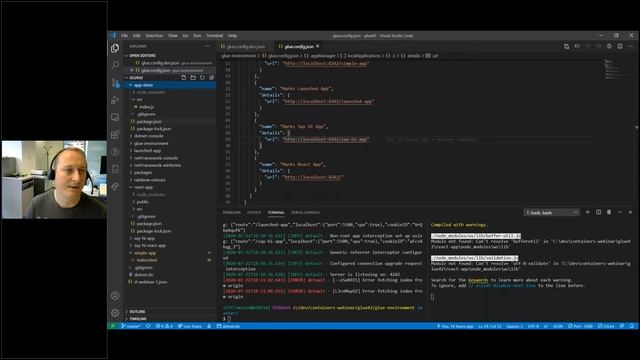Collapse the app-store folder
Image resolution: width=640 pixels, height=360 pixels.
(x=171, y=85)
